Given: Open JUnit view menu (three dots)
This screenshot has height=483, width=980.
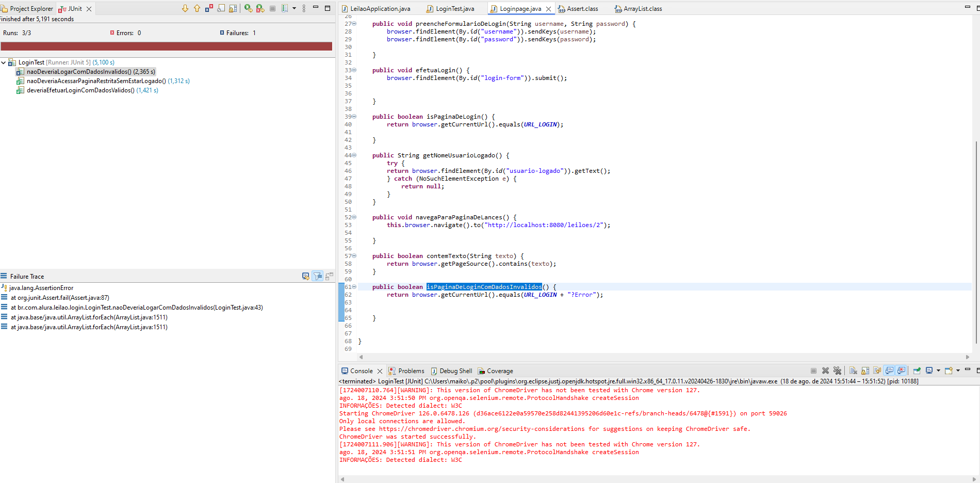Looking at the screenshot, I should click(304, 8).
